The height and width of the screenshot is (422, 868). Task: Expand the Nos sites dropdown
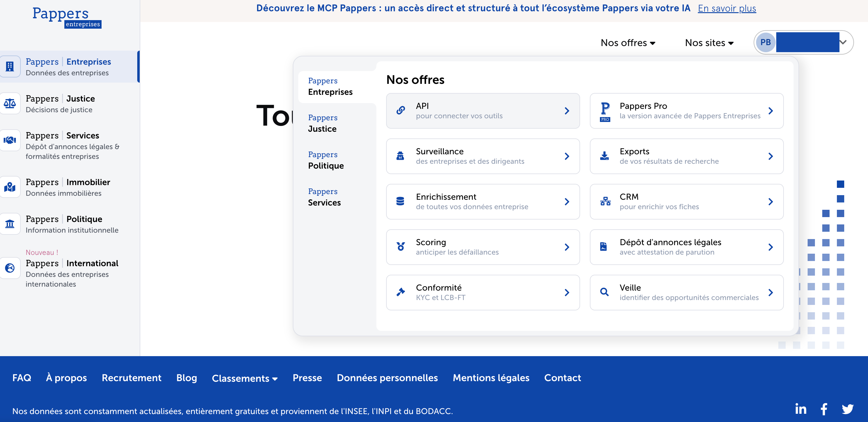point(709,43)
